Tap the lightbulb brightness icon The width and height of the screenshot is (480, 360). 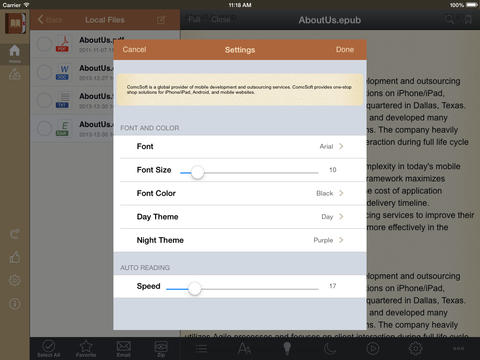click(287, 349)
